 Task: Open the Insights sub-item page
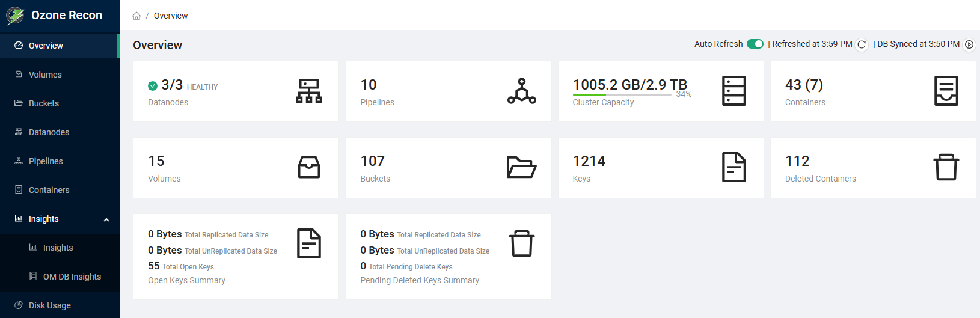(60, 248)
